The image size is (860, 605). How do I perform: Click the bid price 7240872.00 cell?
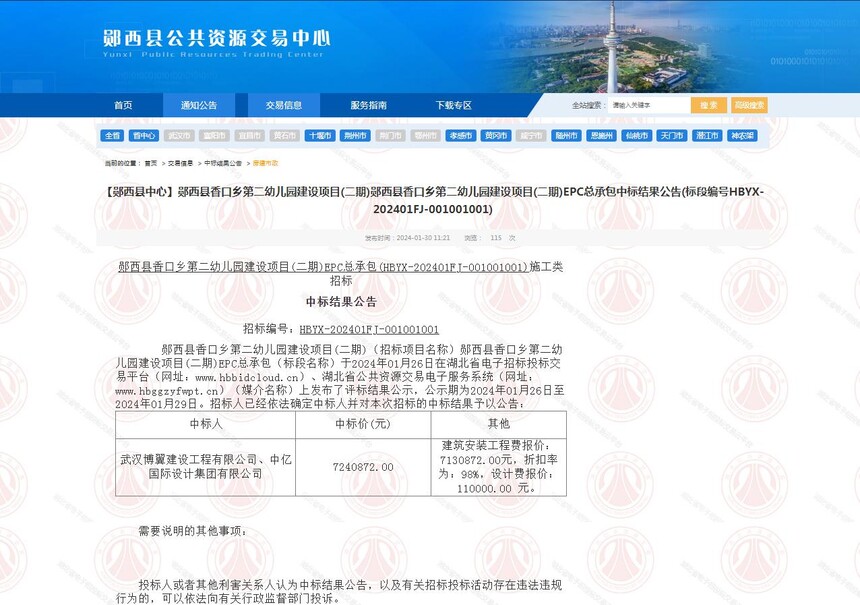tap(363, 467)
